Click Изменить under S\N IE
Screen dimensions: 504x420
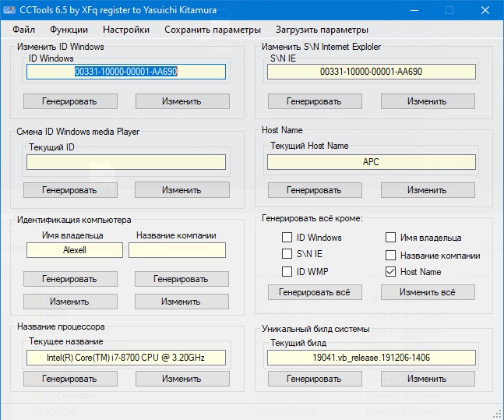[428, 101]
